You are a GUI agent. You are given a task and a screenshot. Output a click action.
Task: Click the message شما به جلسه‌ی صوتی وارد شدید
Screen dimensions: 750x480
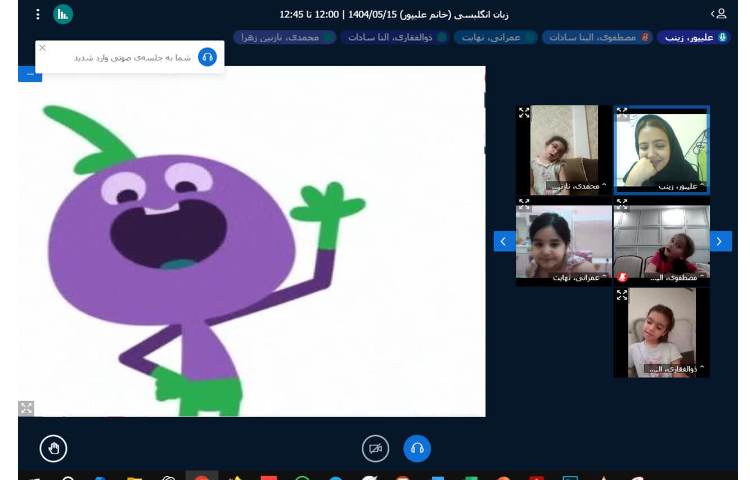[x=132, y=58]
